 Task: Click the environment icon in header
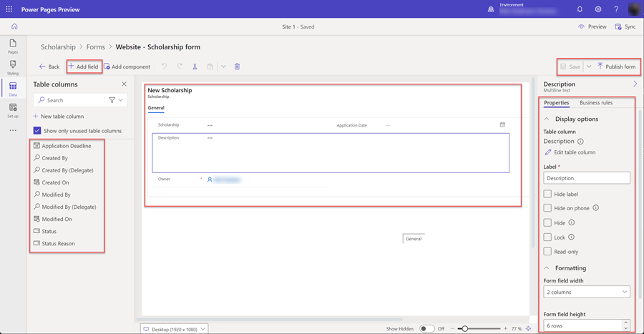pyautogui.click(x=491, y=9)
